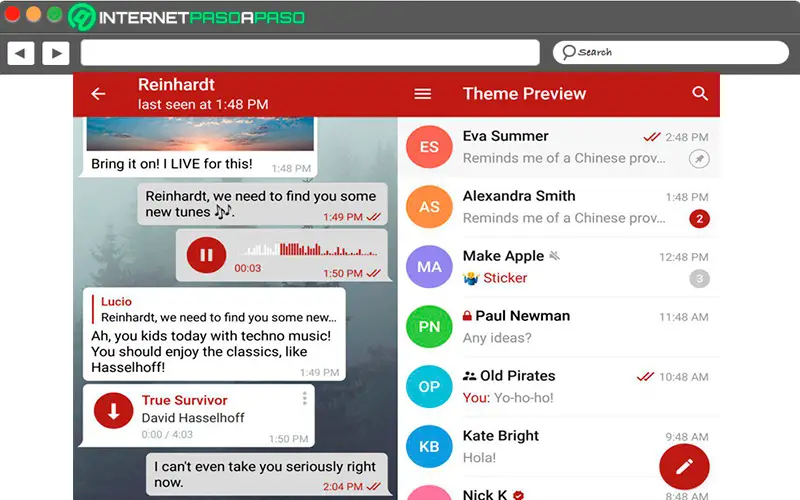Click the Theme Preview title

coord(524,94)
